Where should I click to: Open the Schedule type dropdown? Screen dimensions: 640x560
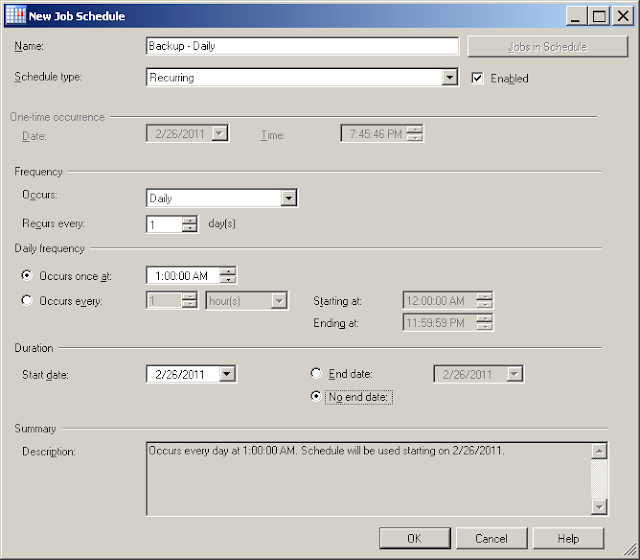(x=449, y=77)
